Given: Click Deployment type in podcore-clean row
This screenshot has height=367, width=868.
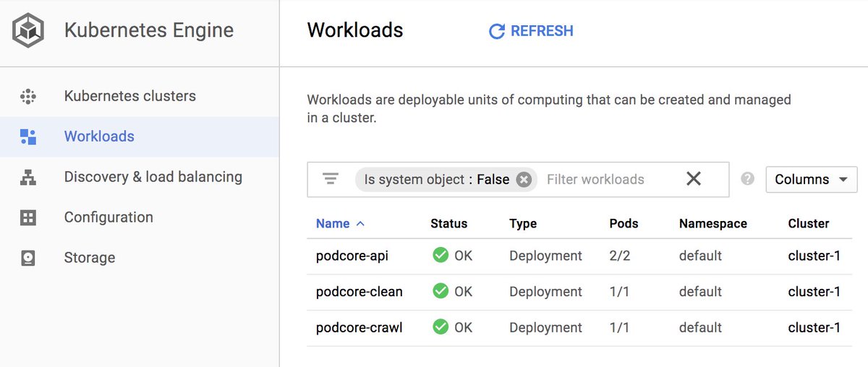Looking at the screenshot, I should (545, 292).
